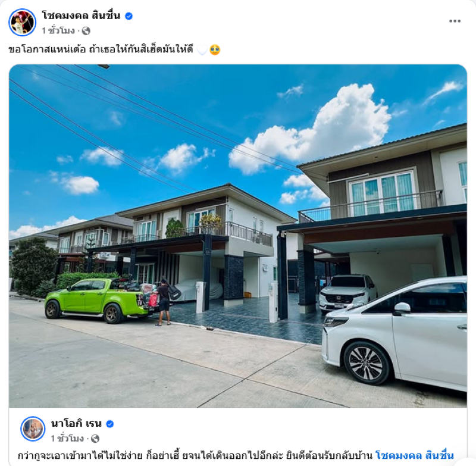The height and width of the screenshot is (466, 476).
Task: Click the verified badge beside โชคมงคล สินชื่น
Action: [129, 16]
